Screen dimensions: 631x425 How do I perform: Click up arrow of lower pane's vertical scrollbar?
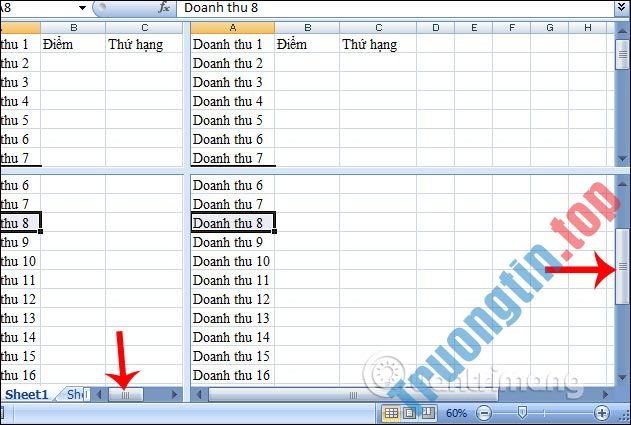[622, 183]
